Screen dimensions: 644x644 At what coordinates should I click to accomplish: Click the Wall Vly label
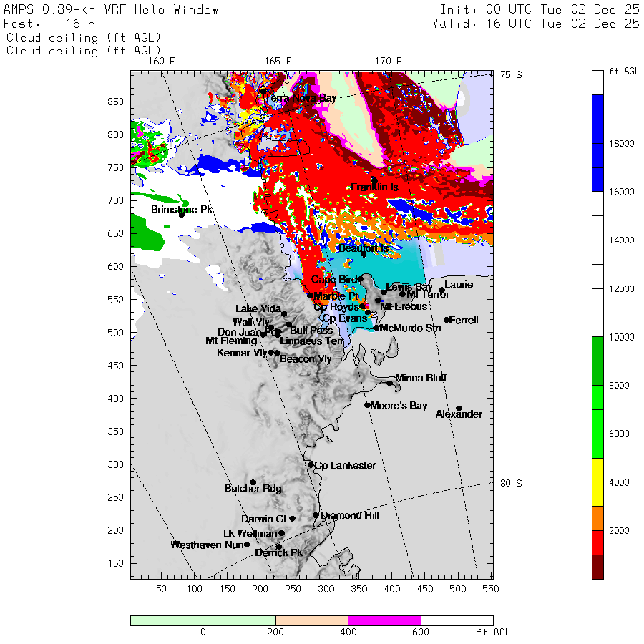click(251, 322)
